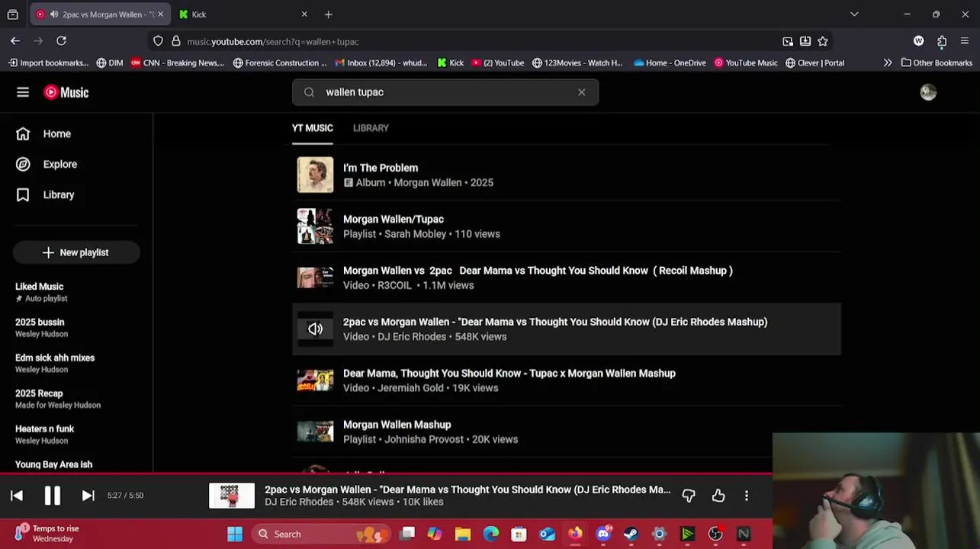The height and width of the screenshot is (549, 980).
Task: Open picture-in-picture from address bar
Action: point(788,41)
